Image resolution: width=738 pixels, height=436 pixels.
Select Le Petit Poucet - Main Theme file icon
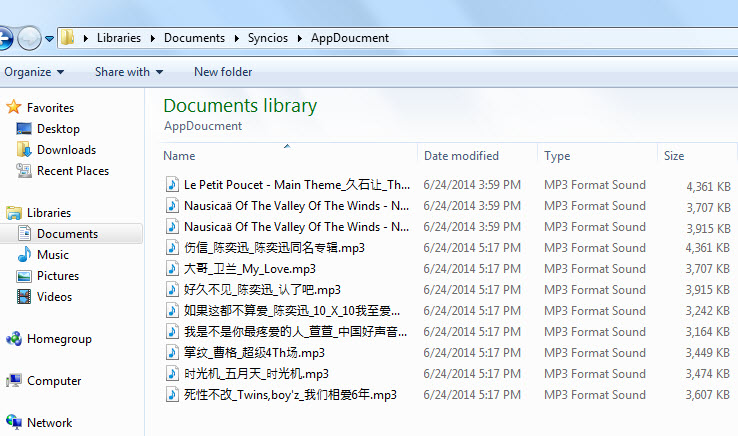[x=172, y=185]
